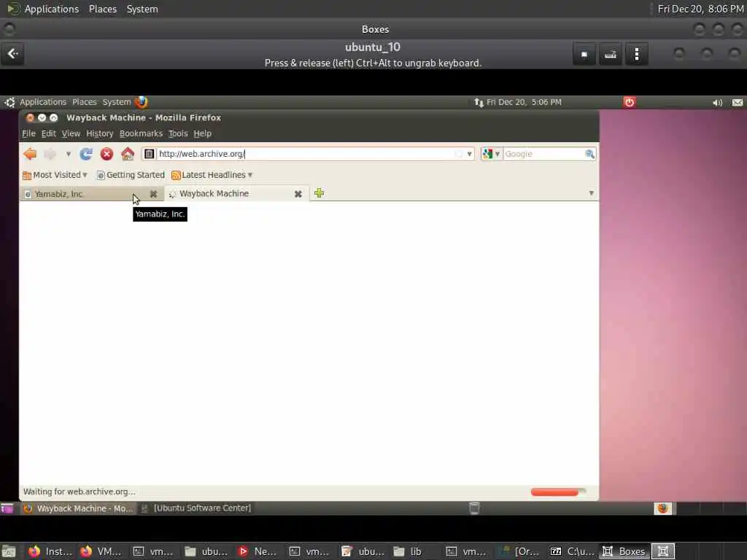Stop loading with red X button

[x=107, y=154]
